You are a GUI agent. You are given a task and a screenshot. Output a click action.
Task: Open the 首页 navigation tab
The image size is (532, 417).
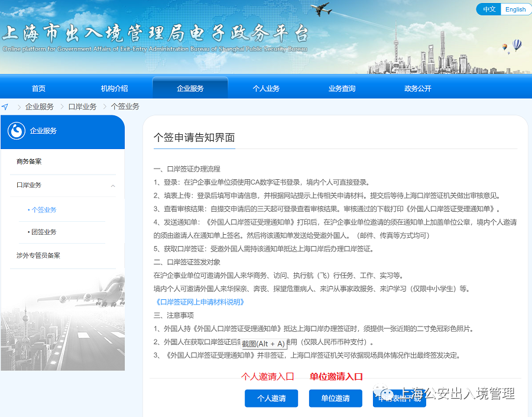(x=38, y=89)
